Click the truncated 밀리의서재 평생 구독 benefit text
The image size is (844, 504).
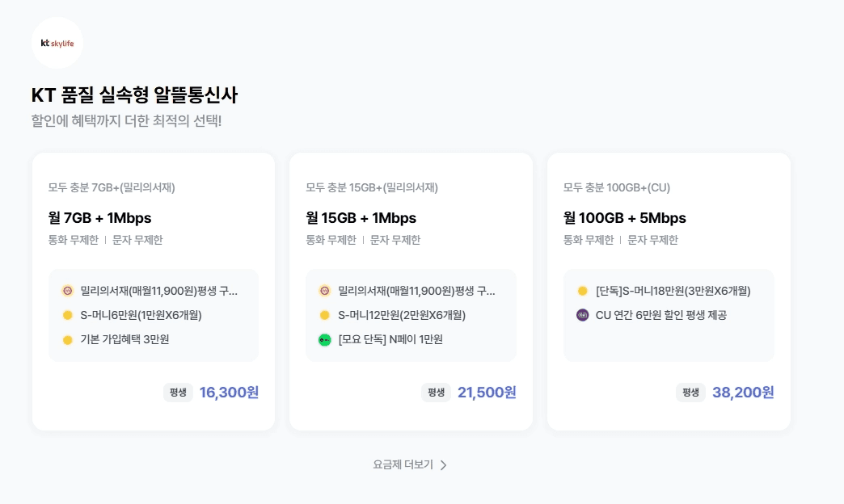pyautogui.click(x=160, y=290)
